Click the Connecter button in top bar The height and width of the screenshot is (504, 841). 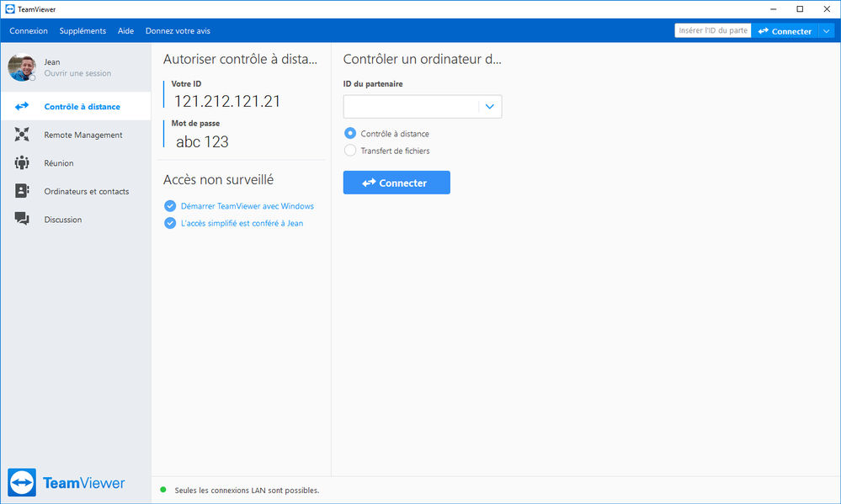tap(785, 31)
